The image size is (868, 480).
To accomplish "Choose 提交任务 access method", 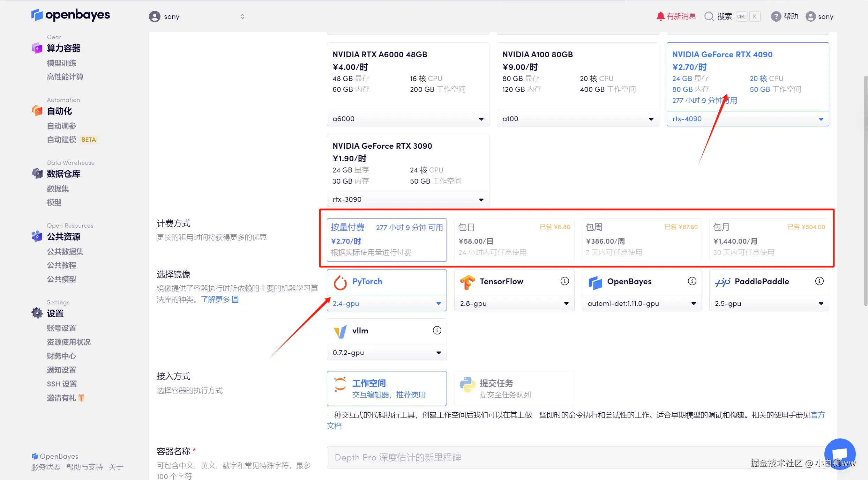I will [514, 388].
